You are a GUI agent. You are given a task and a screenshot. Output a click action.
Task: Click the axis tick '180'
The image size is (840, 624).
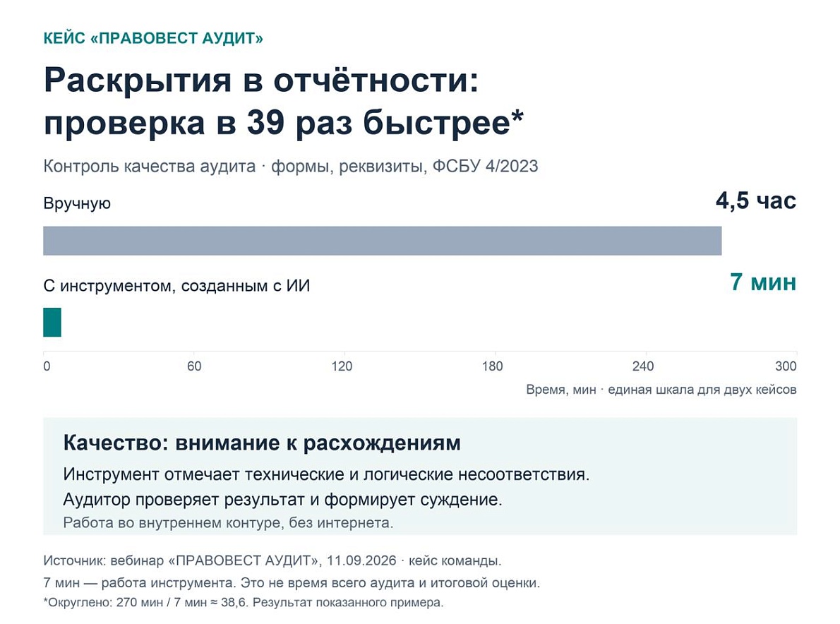(492, 366)
